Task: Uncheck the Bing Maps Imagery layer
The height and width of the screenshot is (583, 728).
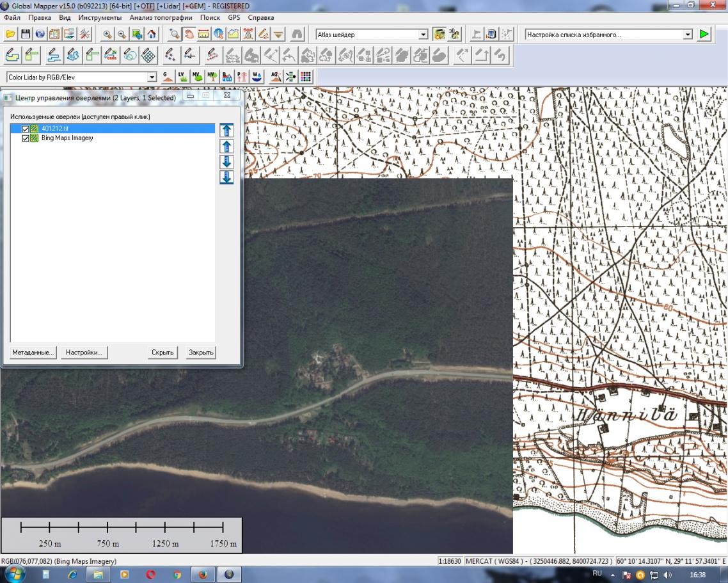Action: (x=26, y=138)
